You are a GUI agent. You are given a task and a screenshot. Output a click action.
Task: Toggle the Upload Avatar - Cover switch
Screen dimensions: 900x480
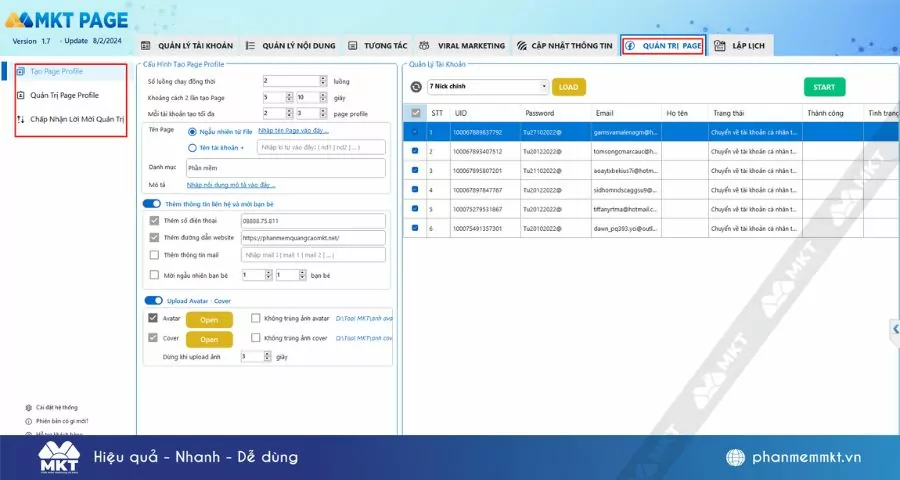(x=153, y=300)
